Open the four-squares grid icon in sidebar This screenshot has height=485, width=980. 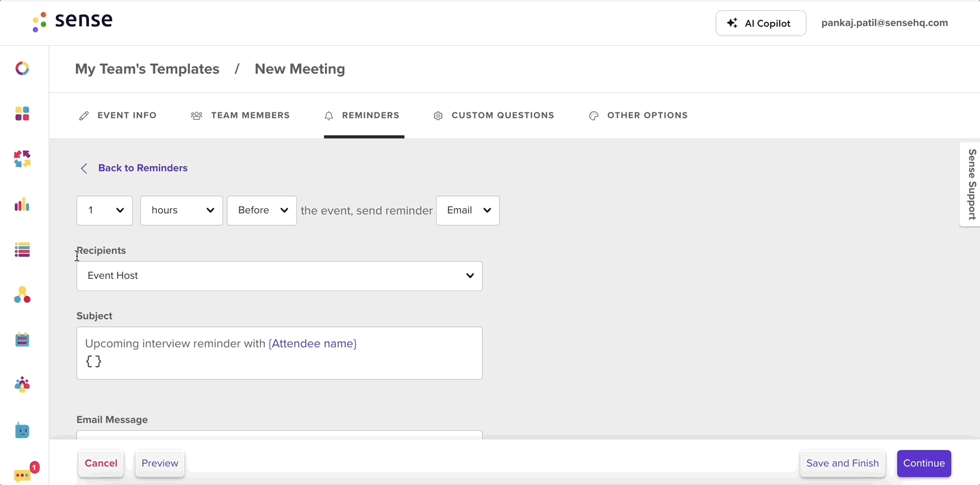tap(22, 114)
